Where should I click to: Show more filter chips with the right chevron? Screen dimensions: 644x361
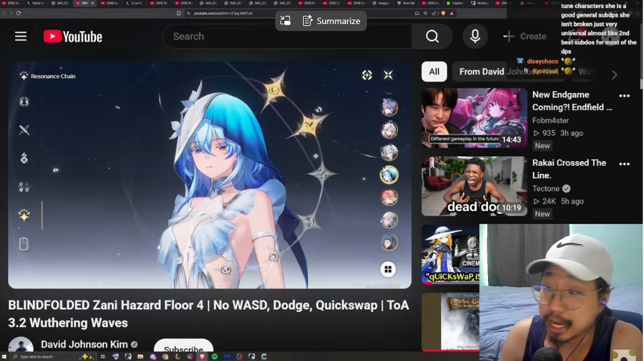614,75
